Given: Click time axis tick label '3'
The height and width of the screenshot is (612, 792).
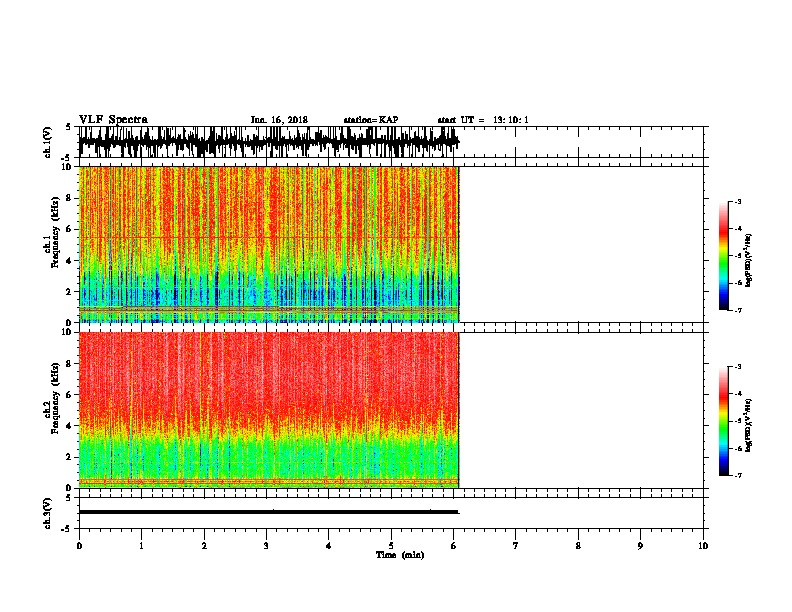Looking at the screenshot, I should click(x=266, y=546).
